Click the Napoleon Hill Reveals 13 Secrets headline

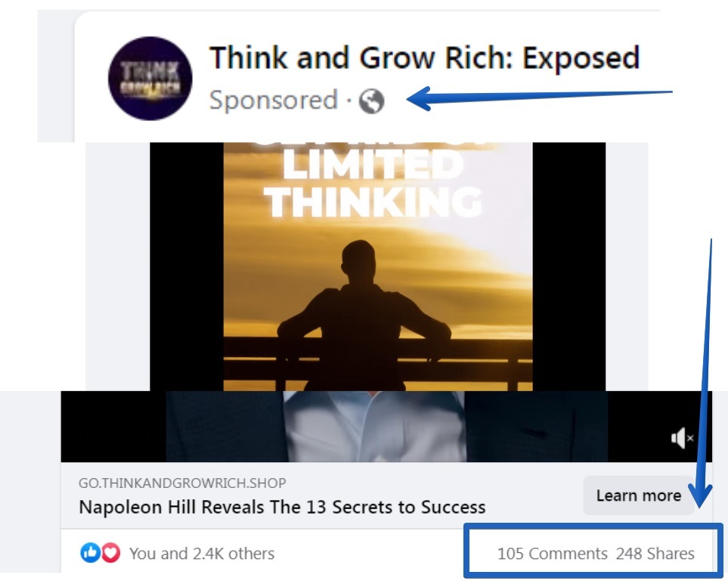(282, 507)
